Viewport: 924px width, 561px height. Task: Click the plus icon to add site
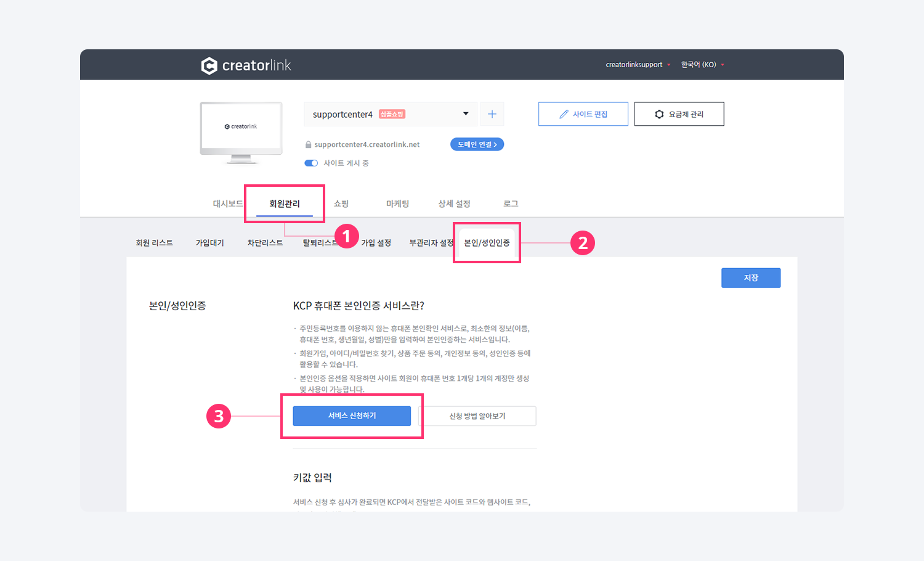(x=492, y=114)
